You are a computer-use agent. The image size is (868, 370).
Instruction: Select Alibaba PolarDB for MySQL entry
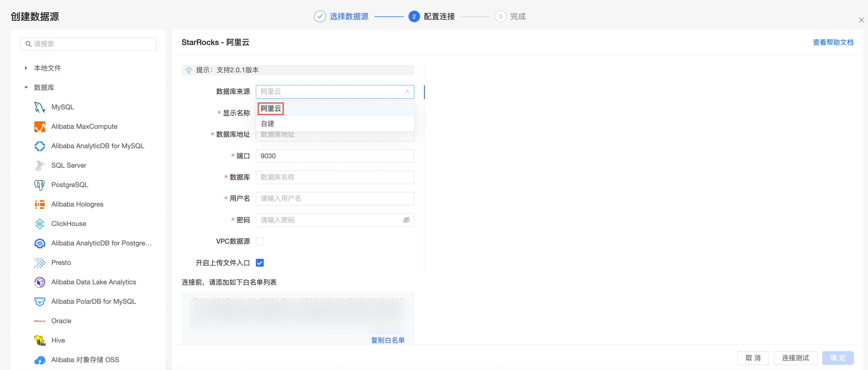pyautogui.click(x=94, y=302)
